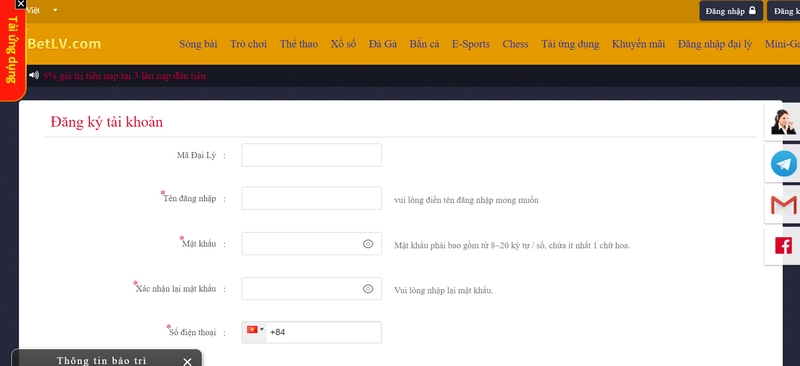800x366 pixels.
Task: Click the red Tải ứng dụng side banner
Action: [13, 51]
